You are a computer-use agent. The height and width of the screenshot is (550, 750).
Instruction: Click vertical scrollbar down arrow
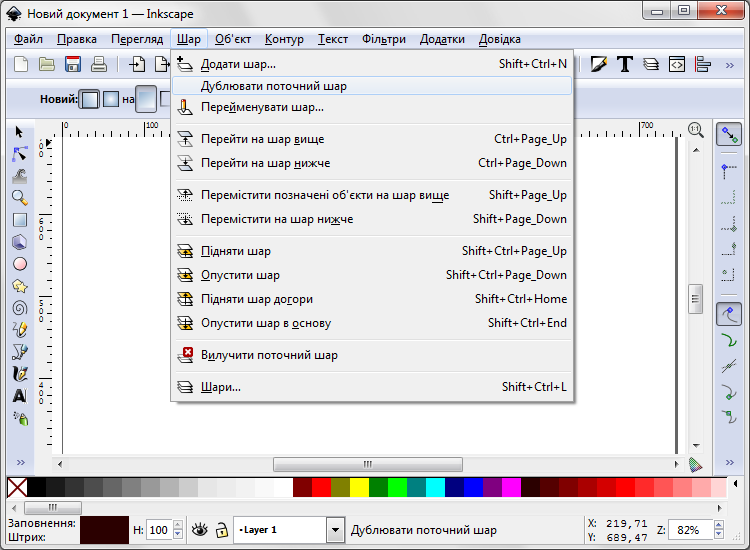[x=696, y=446]
